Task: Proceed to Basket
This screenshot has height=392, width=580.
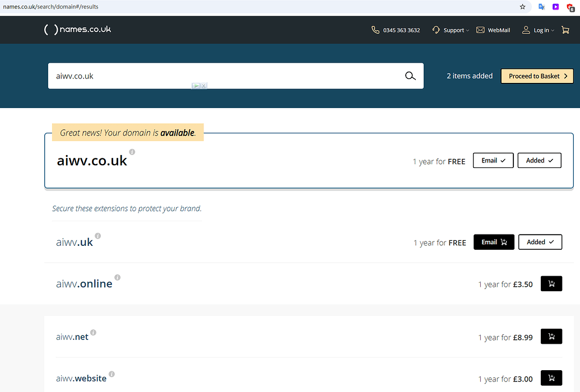Action: pos(536,76)
